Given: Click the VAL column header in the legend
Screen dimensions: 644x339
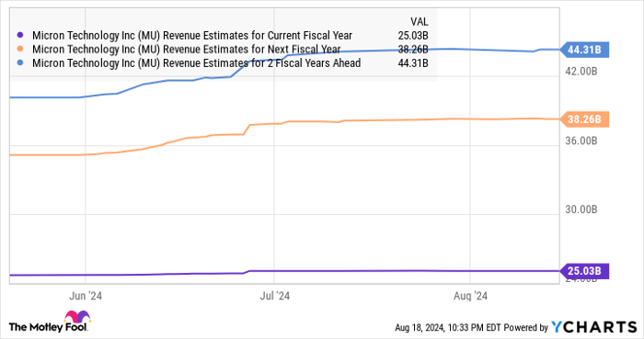Looking at the screenshot, I should tap(419, 22).
